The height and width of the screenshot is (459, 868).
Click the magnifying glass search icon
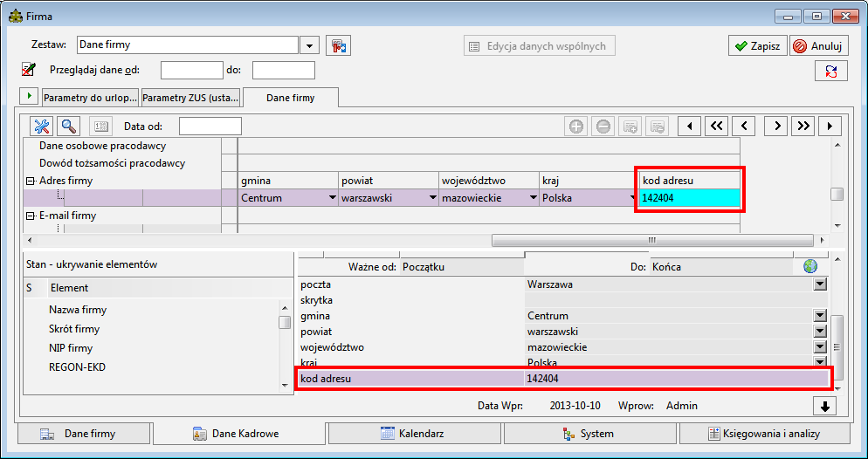click(x=68, y=127)
